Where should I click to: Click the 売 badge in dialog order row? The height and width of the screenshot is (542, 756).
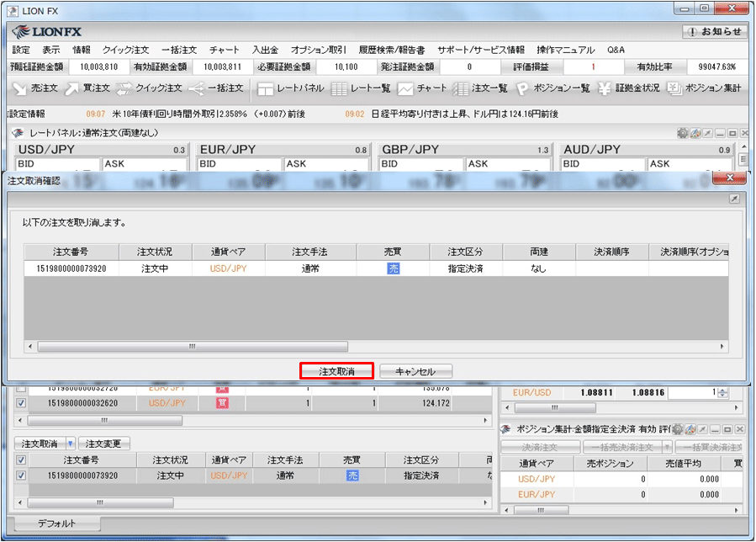394,268
